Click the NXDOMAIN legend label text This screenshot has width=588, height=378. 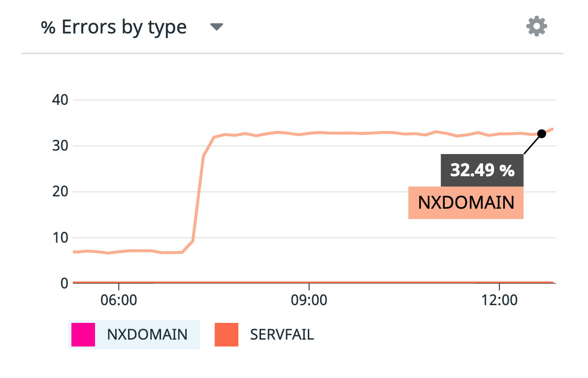pyautogui.click(x=146, y=334)
